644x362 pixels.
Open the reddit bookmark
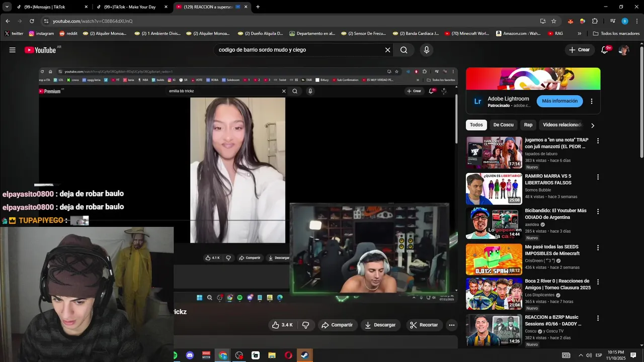pos(68,34)
